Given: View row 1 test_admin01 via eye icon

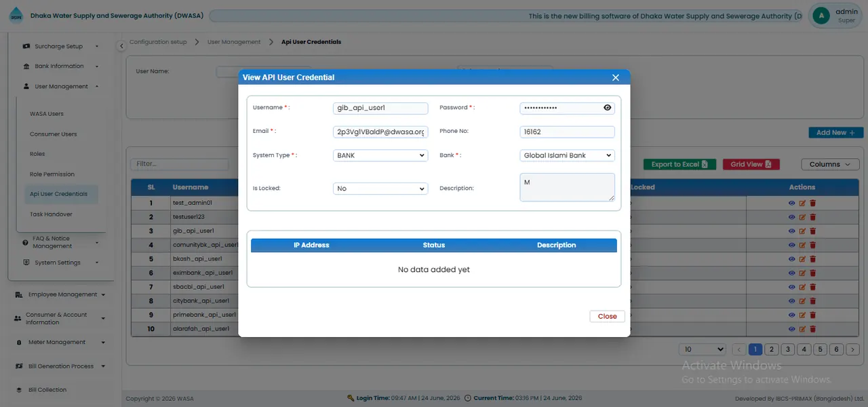Looking at the screenshot, I should click(x=791, y=203).
